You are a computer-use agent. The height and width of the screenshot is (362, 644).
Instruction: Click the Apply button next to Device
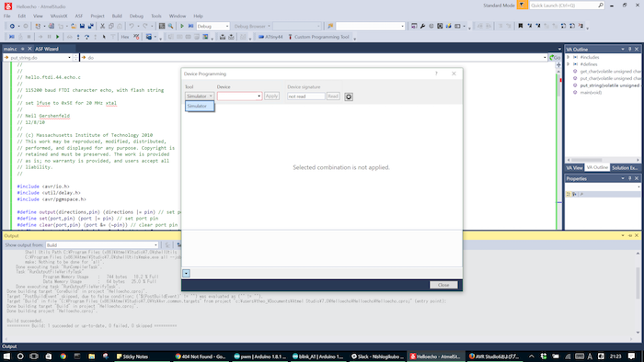click(x=271, y=96)
